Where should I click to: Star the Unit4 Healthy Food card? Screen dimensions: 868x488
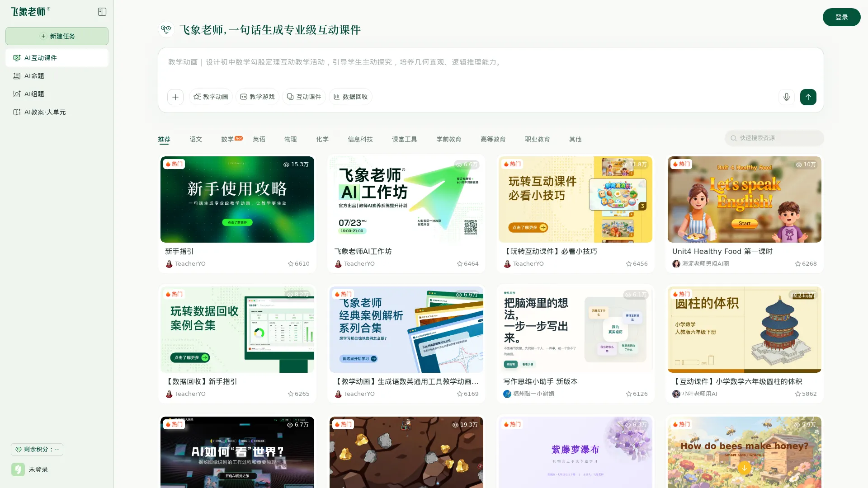coord(798,264)
